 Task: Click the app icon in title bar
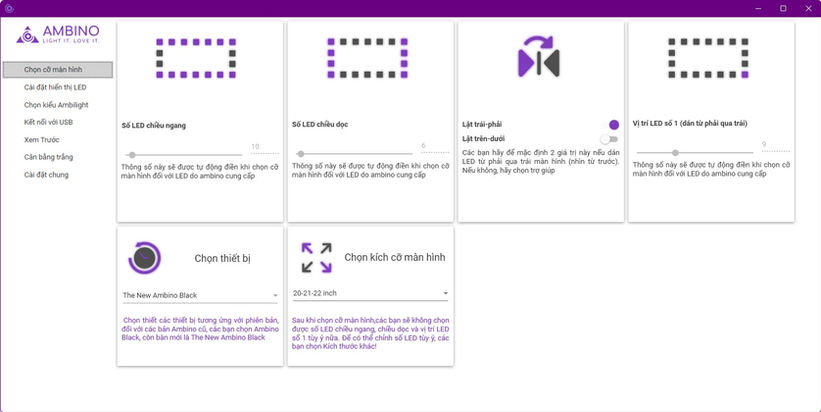8,8
